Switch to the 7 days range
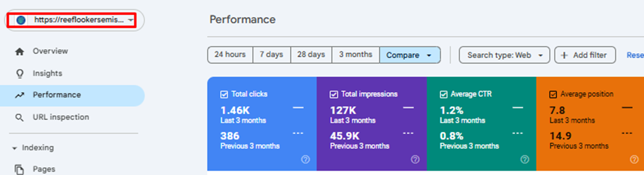 [x=271, y=54]
